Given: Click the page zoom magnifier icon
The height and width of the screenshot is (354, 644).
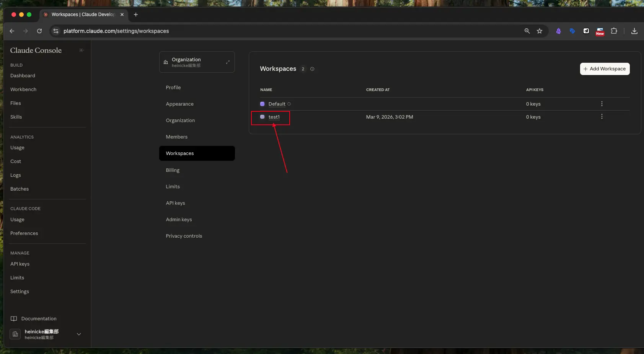Looking at the screenshot, I should [527, 31].
